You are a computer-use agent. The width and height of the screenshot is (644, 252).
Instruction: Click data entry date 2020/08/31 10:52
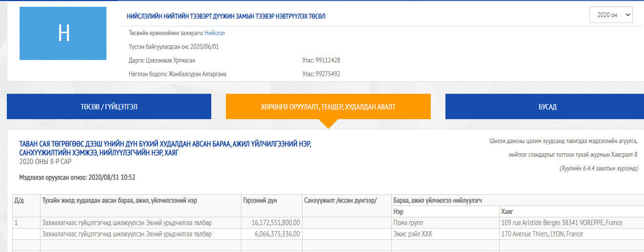point(111,177)
